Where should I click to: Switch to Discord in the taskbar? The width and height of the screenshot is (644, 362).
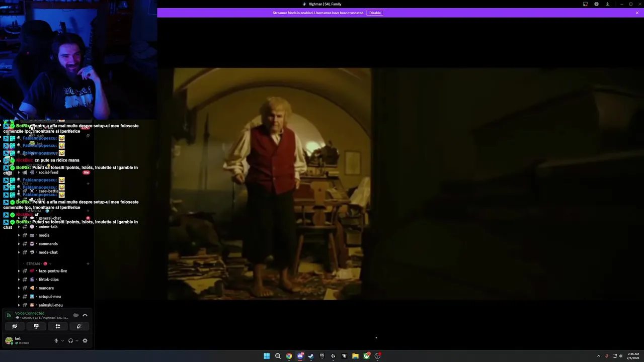coord(300,356)
